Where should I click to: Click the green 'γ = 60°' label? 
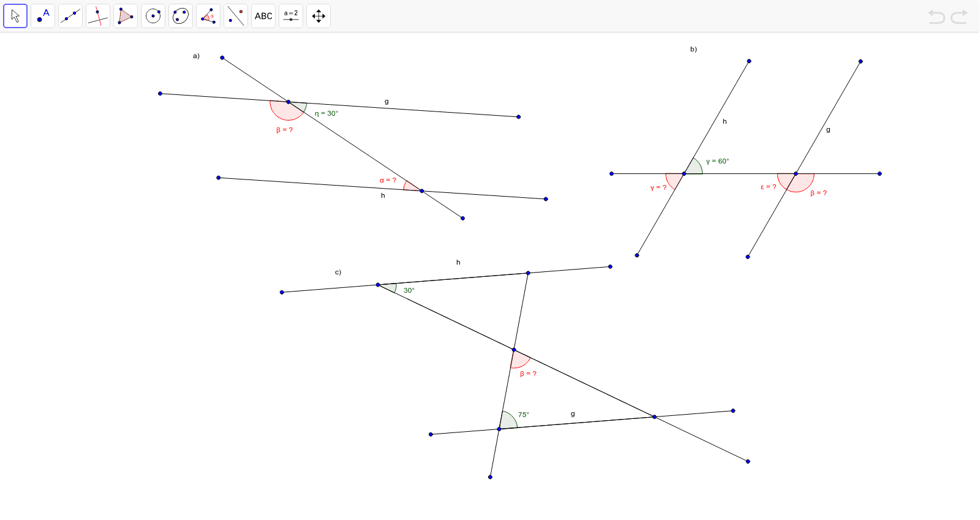coord(717,161)
